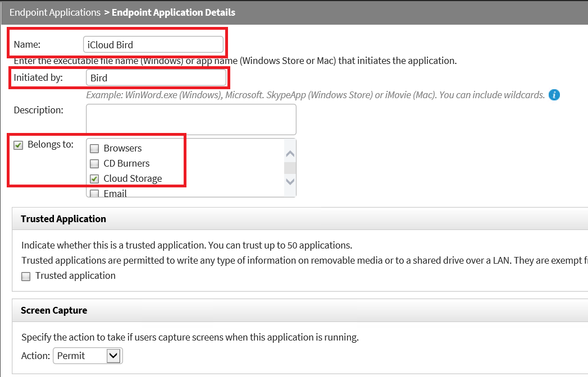Enable the Trusted application checkbox
The height and width of the screenshot is (377, 588).
click(25, 276)
